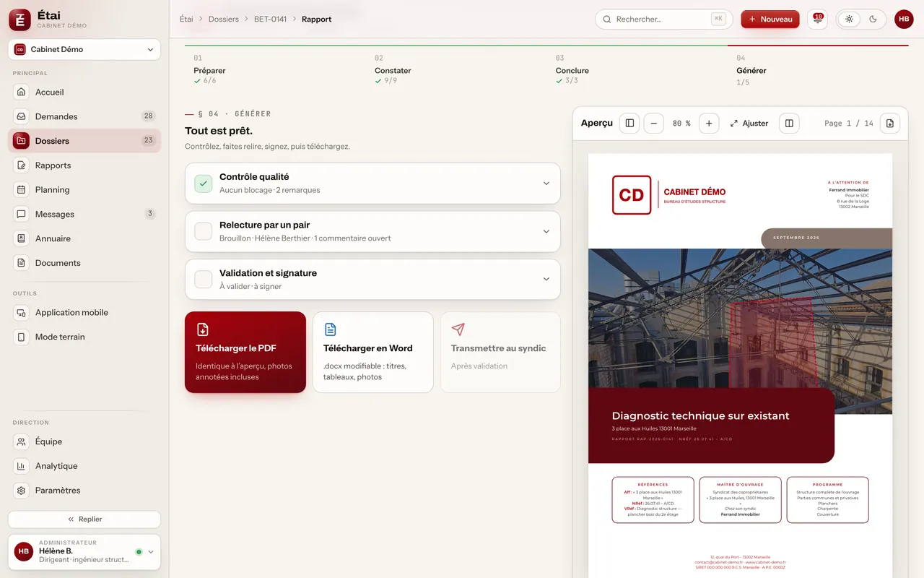Go to Rapports in the sidebar

click(x=84, y=165)
